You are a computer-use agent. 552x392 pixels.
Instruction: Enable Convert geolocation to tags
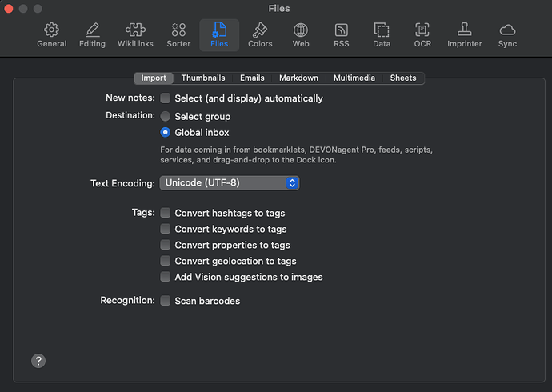coord(165,261)
